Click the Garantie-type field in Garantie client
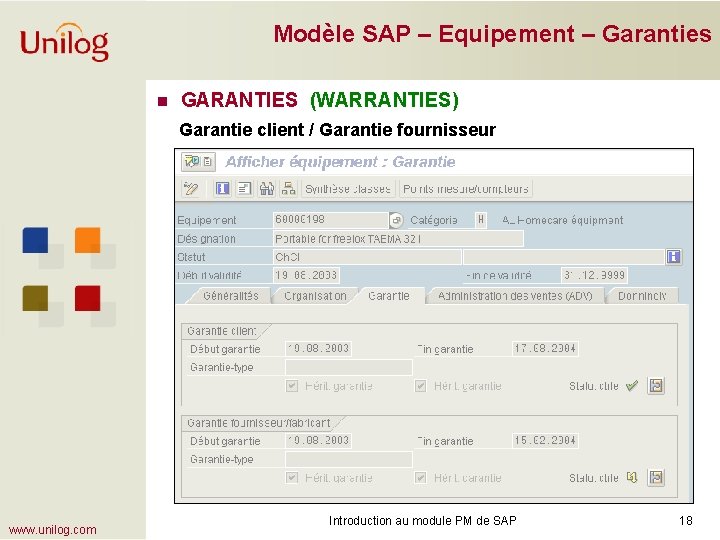The width and height of the screenshot is (720, 540). (349, 367)
